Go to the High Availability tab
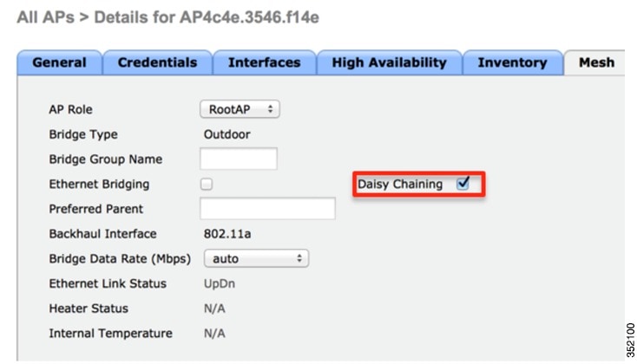The height and width of the screenshot is (364, 637). 389,62
